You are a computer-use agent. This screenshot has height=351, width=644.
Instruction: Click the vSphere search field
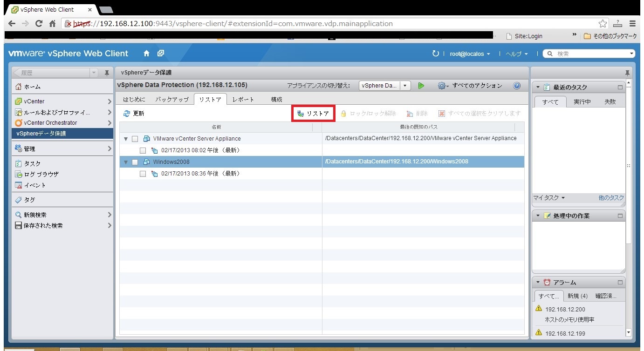[589, 54]
